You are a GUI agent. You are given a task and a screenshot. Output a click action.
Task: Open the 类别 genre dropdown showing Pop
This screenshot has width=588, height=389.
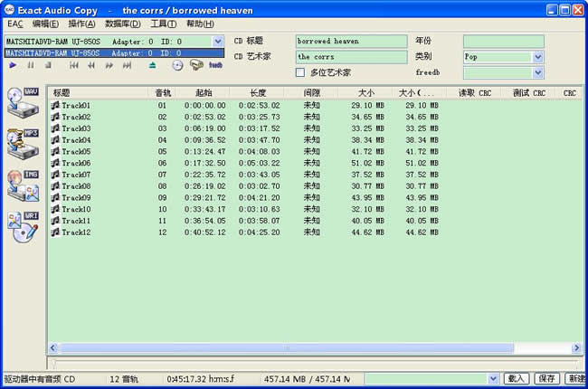click(537, 57)
